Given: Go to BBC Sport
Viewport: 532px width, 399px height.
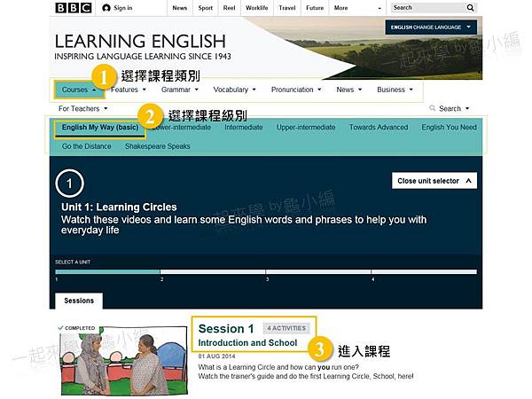Looking at the screenshot, I should click(x=206, y=8).
